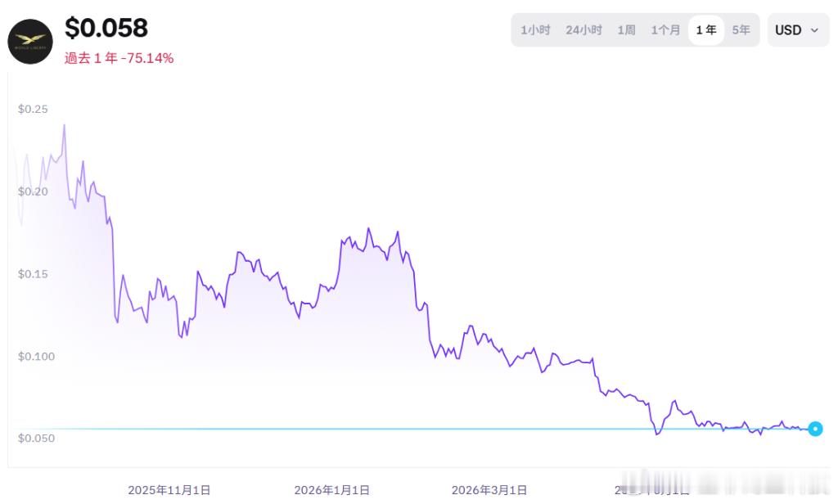
Task: Click the $0.15 y-axis label
Action: 33,274
